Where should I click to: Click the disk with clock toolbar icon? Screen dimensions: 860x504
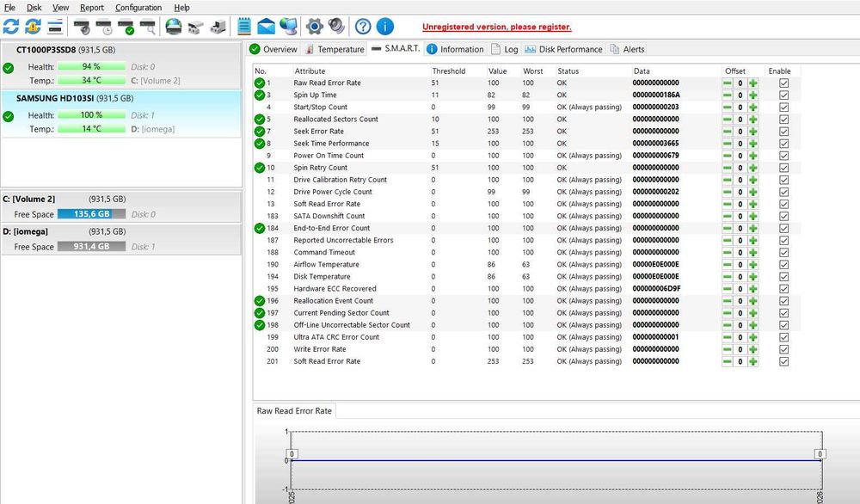coord(104,27)
